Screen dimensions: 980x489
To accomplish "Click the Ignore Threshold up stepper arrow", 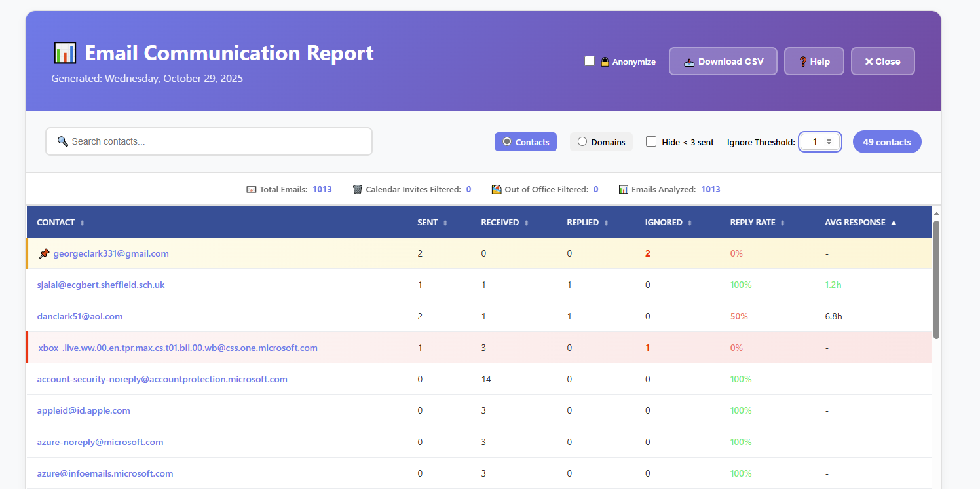I will (829, 138).
